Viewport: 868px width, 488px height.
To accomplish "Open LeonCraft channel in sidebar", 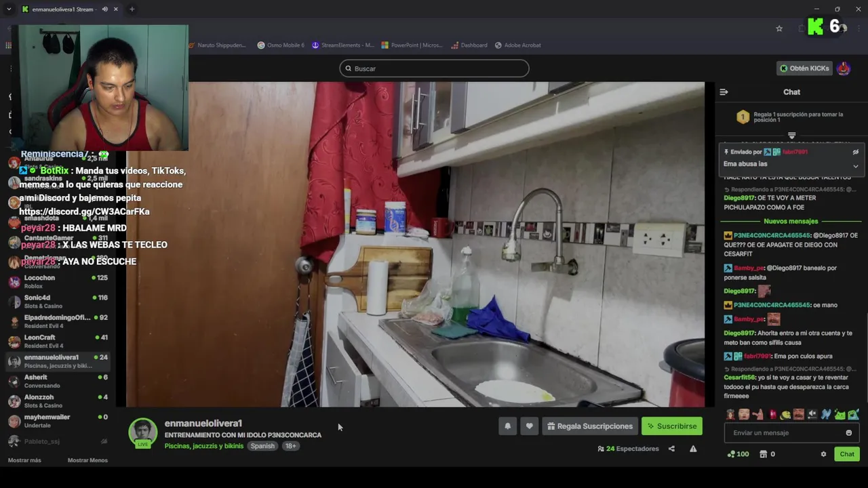I will [x=58, y=342].
